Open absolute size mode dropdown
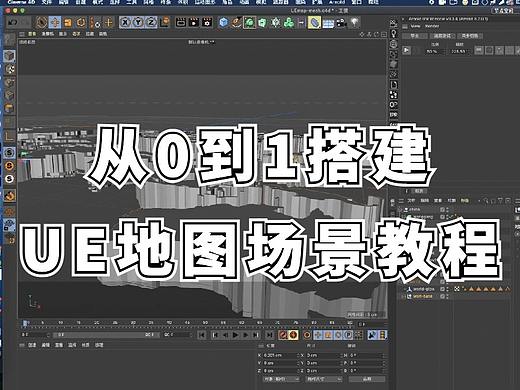 coord(324,379)
